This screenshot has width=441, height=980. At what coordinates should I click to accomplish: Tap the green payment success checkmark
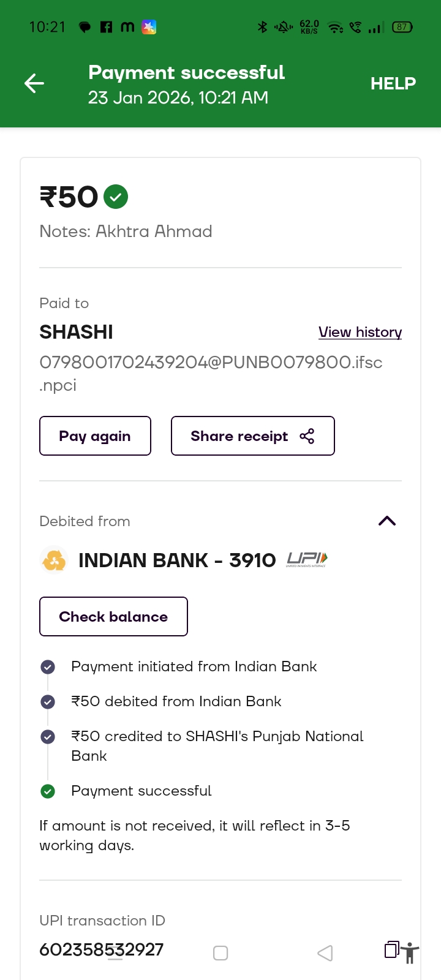point(116,197)
